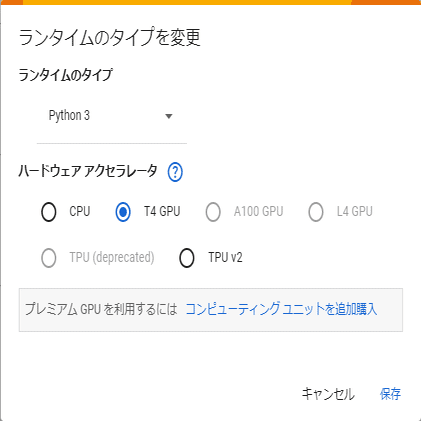
Task: Click the キャンセル button
Action: [328, 394]
